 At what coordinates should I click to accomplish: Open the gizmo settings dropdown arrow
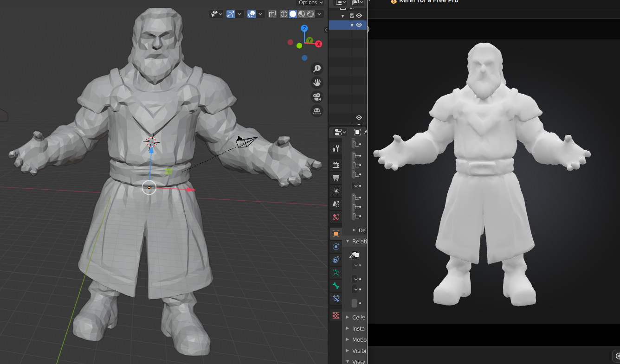[239, 14]
